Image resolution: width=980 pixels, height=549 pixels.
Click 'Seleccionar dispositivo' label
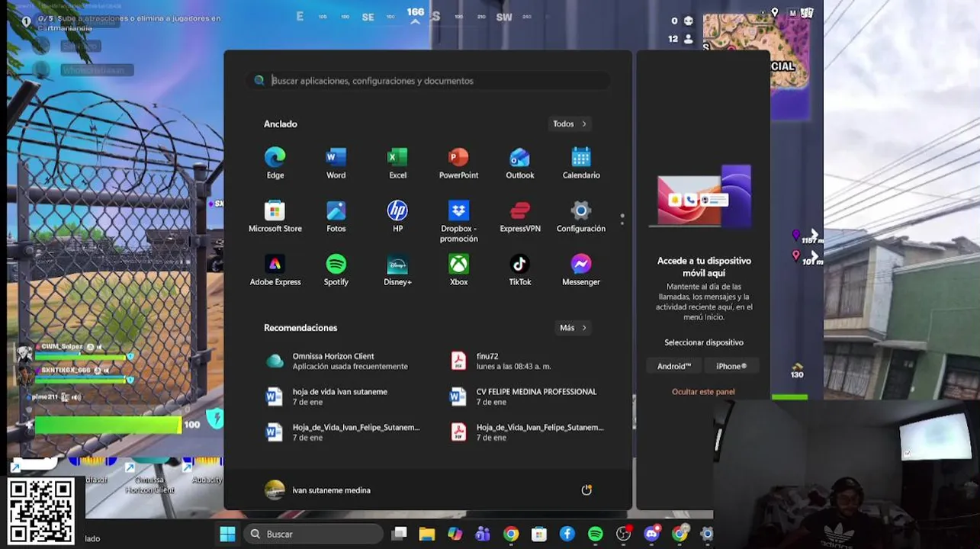pos(704,342)
